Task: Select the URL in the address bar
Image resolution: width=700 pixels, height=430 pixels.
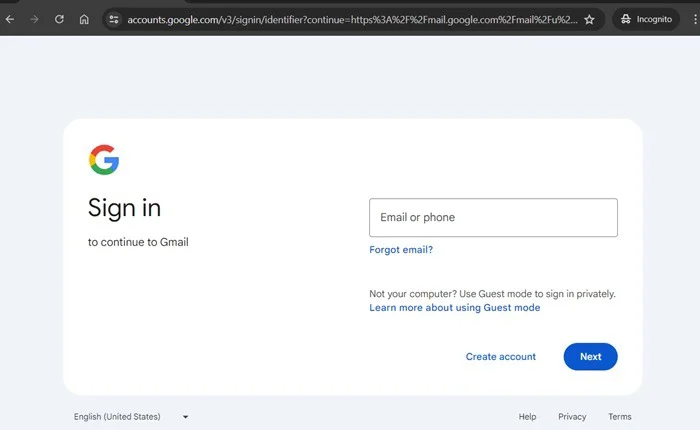Action: tap(352, 20)
